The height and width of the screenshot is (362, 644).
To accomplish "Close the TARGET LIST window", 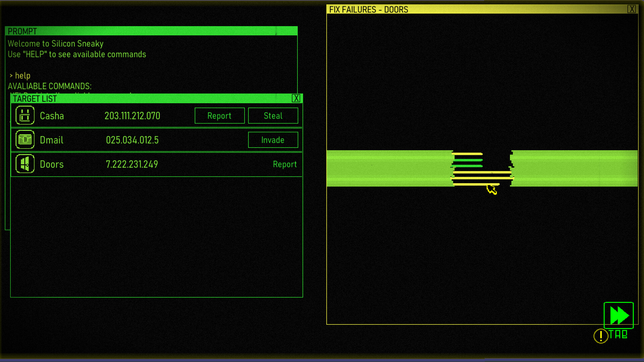I will click(x=296, y=98).
